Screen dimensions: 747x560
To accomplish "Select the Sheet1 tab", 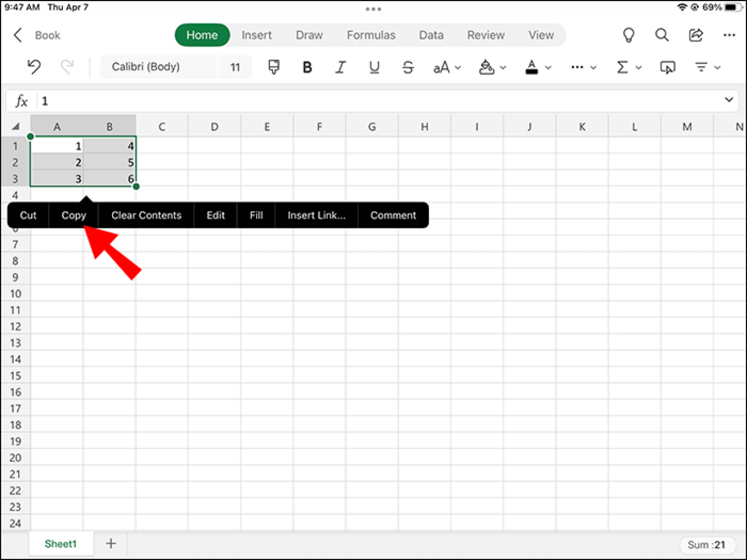I will click(61, 543).
